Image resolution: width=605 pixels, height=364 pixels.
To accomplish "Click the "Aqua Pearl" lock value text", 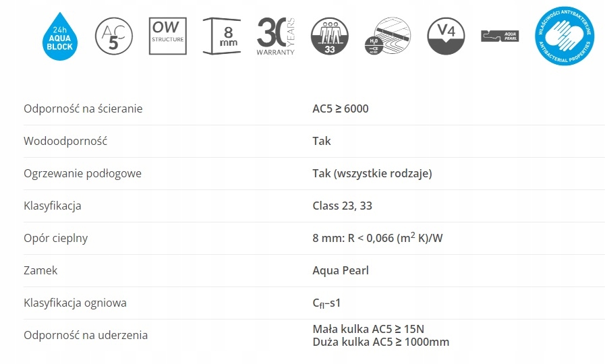I will coord(341,270).
